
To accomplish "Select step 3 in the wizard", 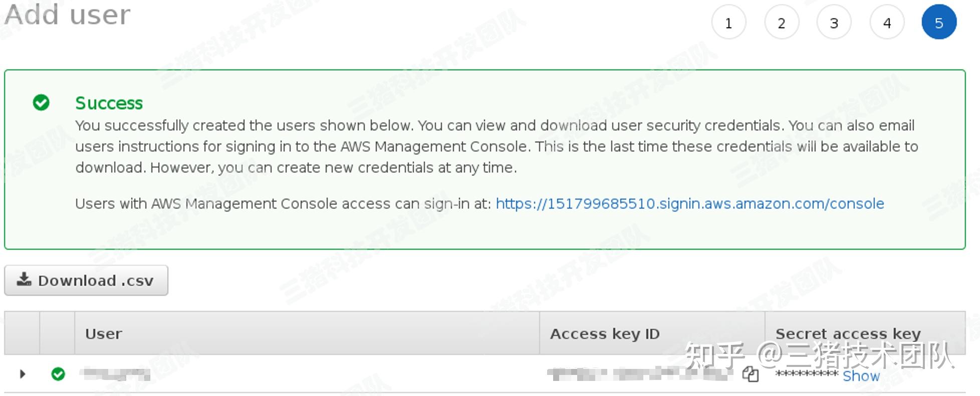I will pos(834,23).
